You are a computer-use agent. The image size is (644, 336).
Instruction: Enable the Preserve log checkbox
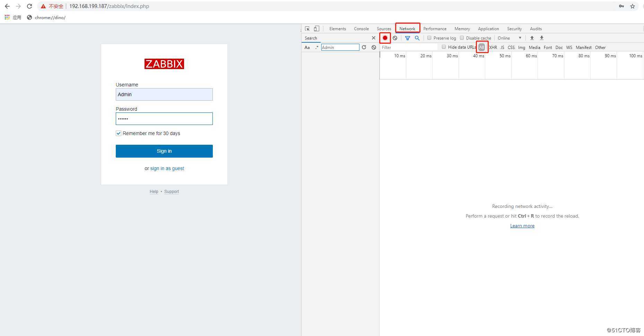tap(429, 38)
